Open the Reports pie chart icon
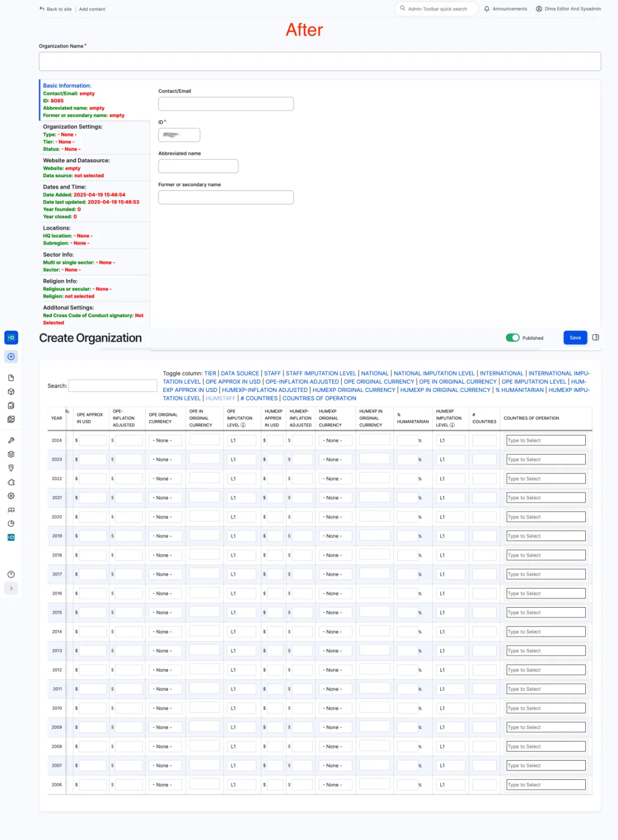 11,524
